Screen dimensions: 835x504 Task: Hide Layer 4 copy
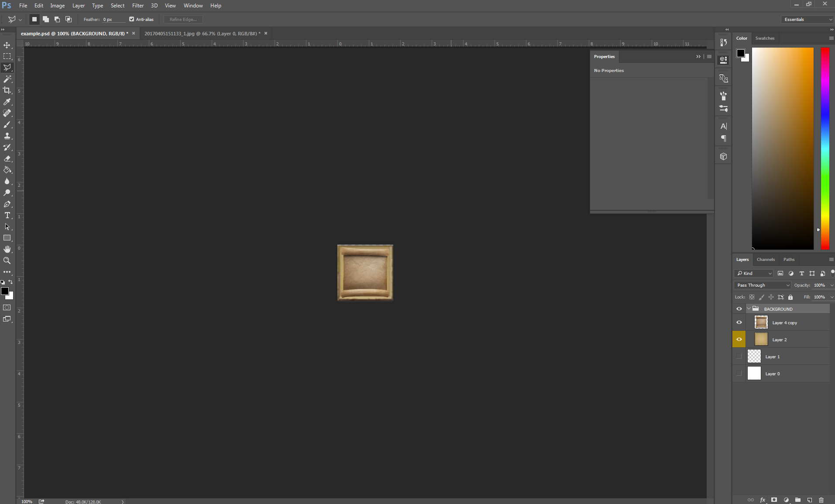click(739, 322)
